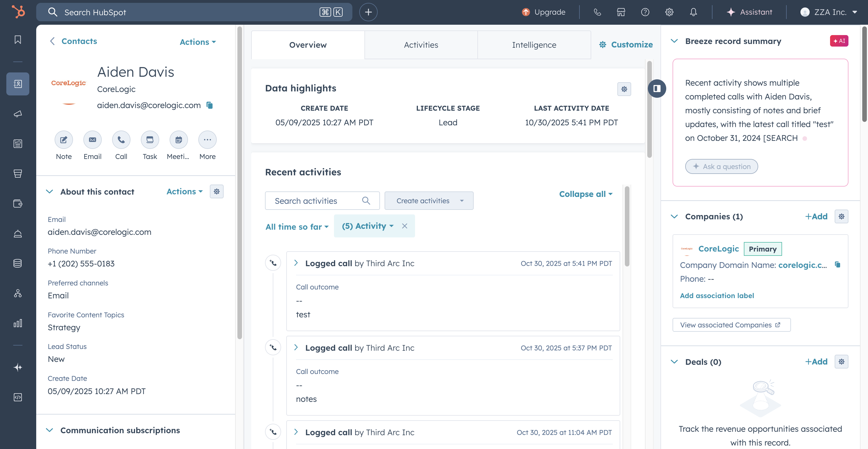
Task: Click the Recent activities vertical scrollbar
Action: coord(627,226)
